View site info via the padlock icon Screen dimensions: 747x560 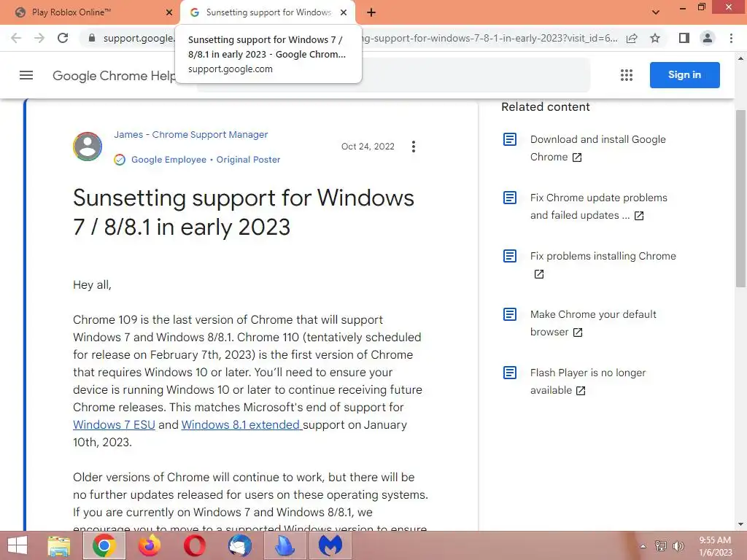92,38
